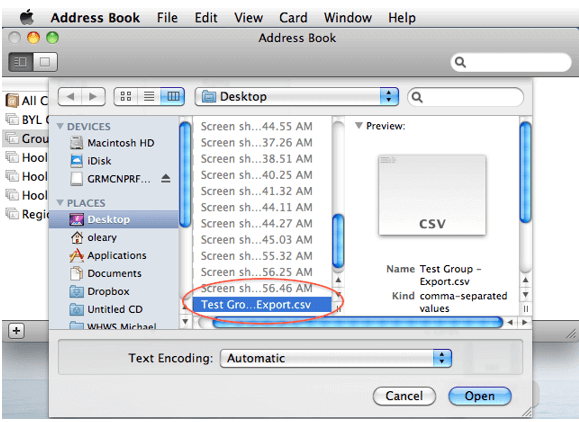Switch file dialog to icon view
This screenshot has width=579, height=422.
click(x=126, y=97)
